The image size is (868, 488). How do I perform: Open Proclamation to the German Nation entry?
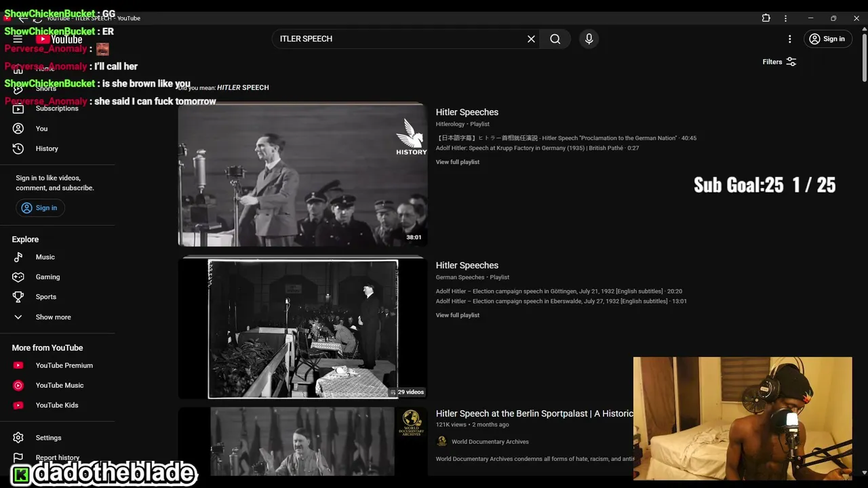[x=566, y=138]
